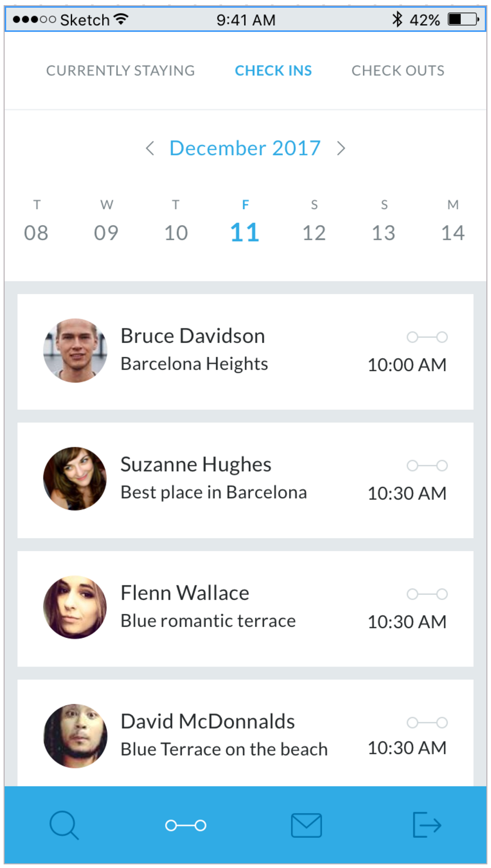The image size is (491, 868).
Task: Select the Check Ins tab
Action: point(273,70)
